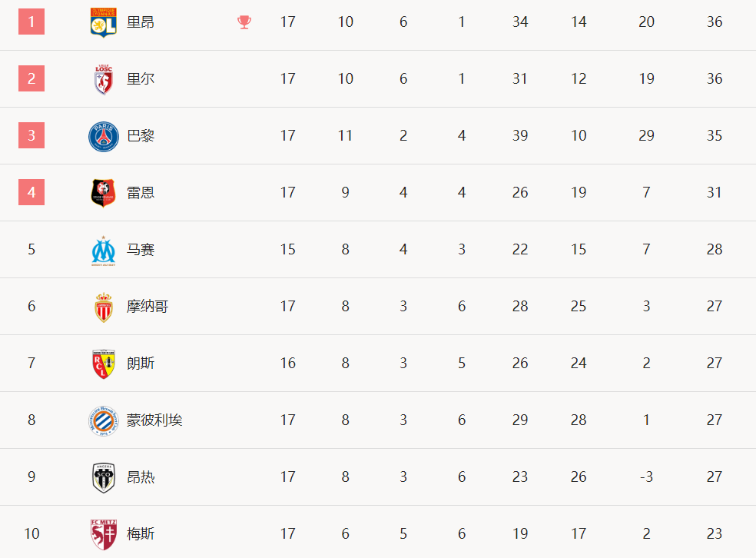Click the Lyon club crest icon
756x558 pixels.
coord(103,22)
